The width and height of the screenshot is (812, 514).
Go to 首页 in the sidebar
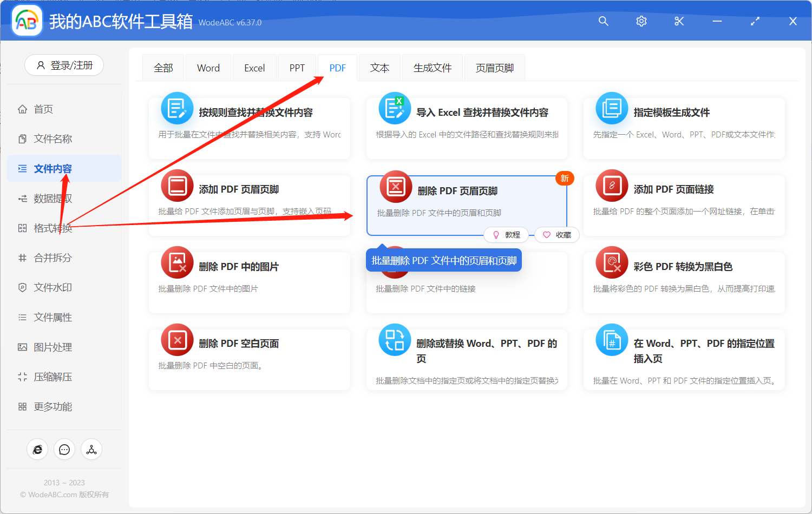point(43,109)
